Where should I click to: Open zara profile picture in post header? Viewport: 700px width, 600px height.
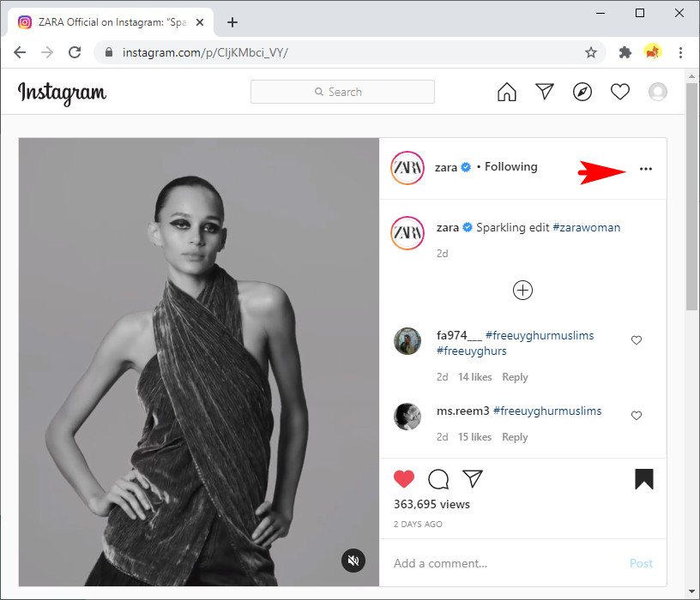407,168
